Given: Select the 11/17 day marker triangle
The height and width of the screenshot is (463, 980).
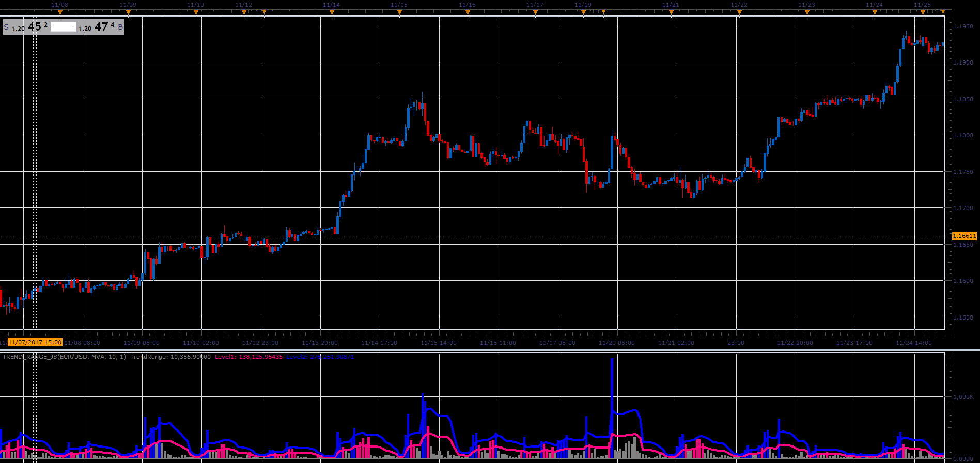Looking at the screenshot, I should (535, 12).
